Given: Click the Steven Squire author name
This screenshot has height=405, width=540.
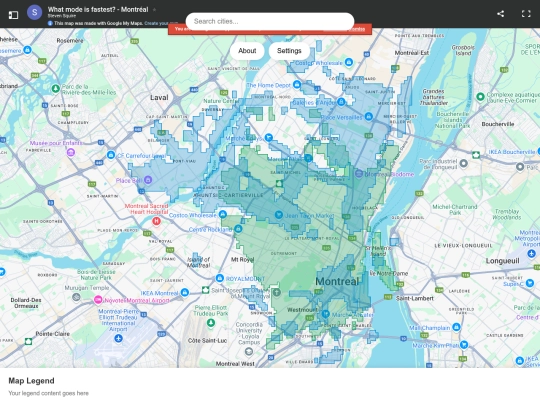Looking at the screenshot, I should coord(62,16).
